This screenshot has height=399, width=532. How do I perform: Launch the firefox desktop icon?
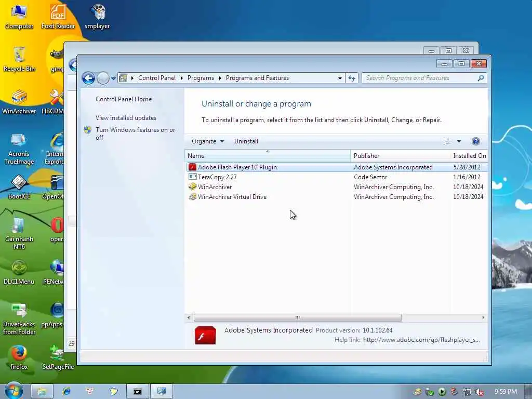click(x=19, y=357)
